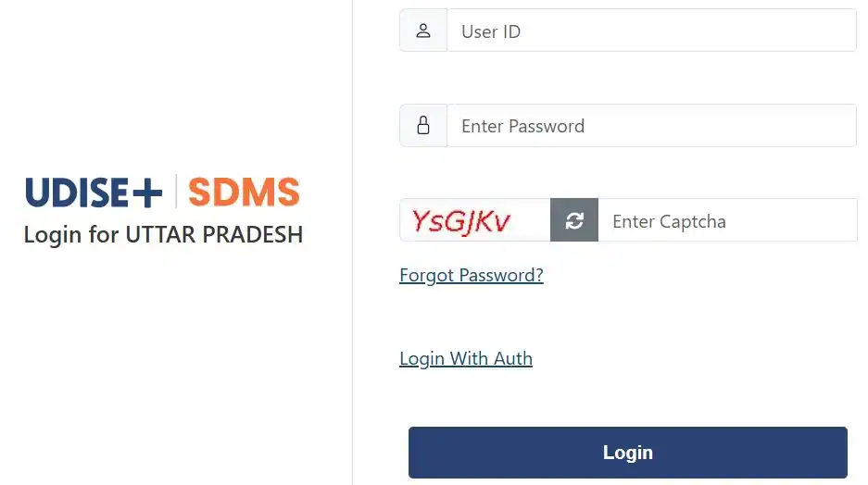Screen dimensions: 868x485
Task: Focus the User ID field
Action: pos(651,31)
